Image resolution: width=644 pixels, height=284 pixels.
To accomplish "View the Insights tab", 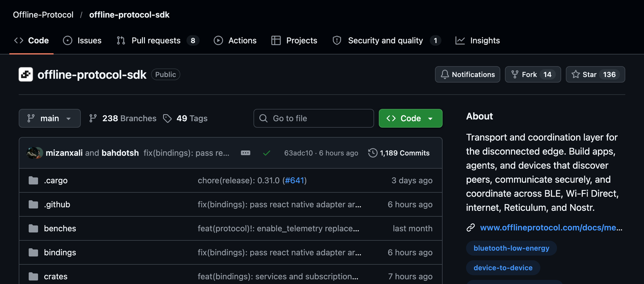I will point(477,40).
